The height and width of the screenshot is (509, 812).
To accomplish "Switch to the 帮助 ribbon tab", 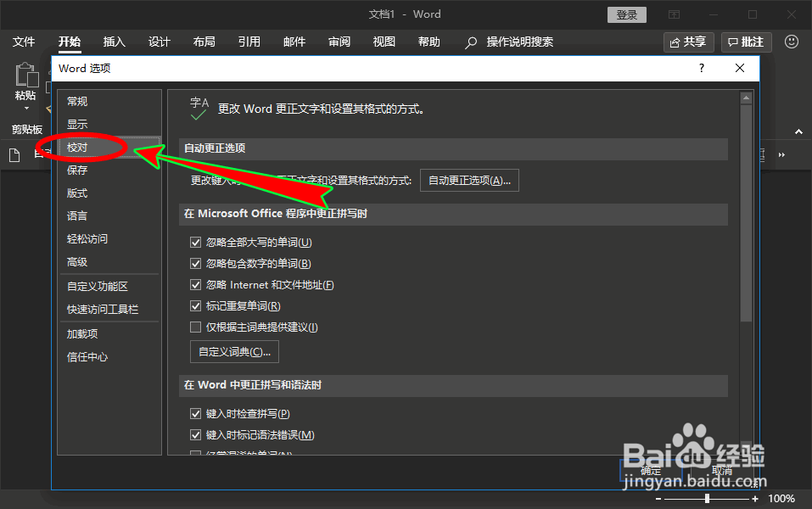I will tap(428, 42).
